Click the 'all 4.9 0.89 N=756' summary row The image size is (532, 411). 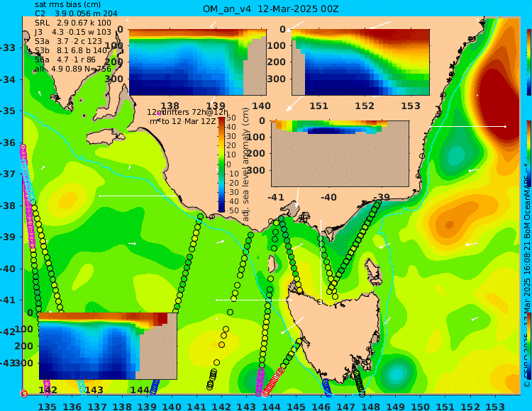tap(73, 69)
